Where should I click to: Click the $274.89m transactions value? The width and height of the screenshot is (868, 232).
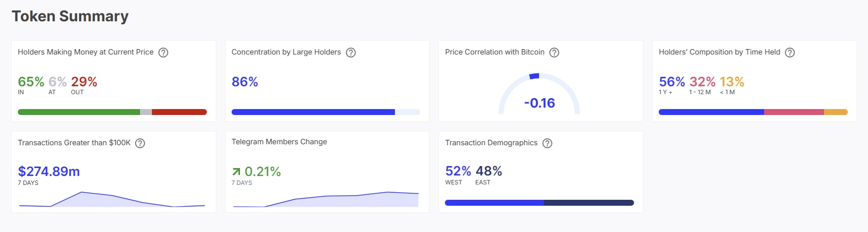[x=49, y=172]
